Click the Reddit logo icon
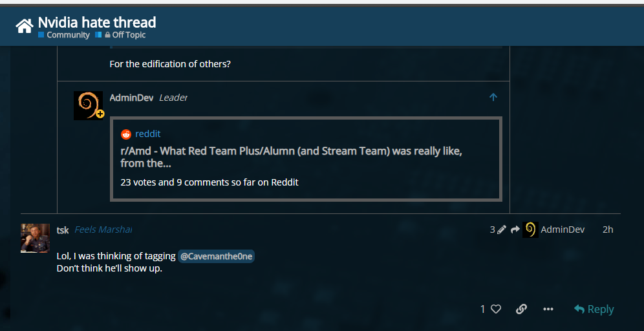644x331 pixels. point(126,134)
